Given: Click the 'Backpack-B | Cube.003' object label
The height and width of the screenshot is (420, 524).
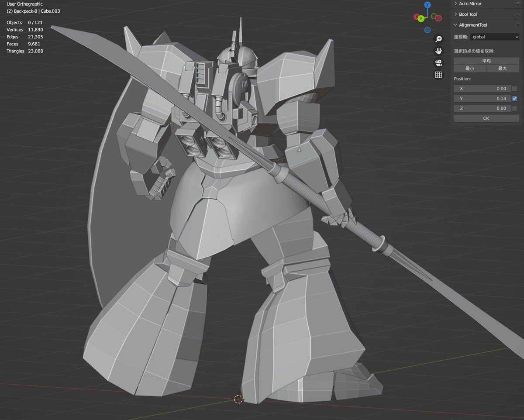Looking at the screenshot, I should coord(37,11).
